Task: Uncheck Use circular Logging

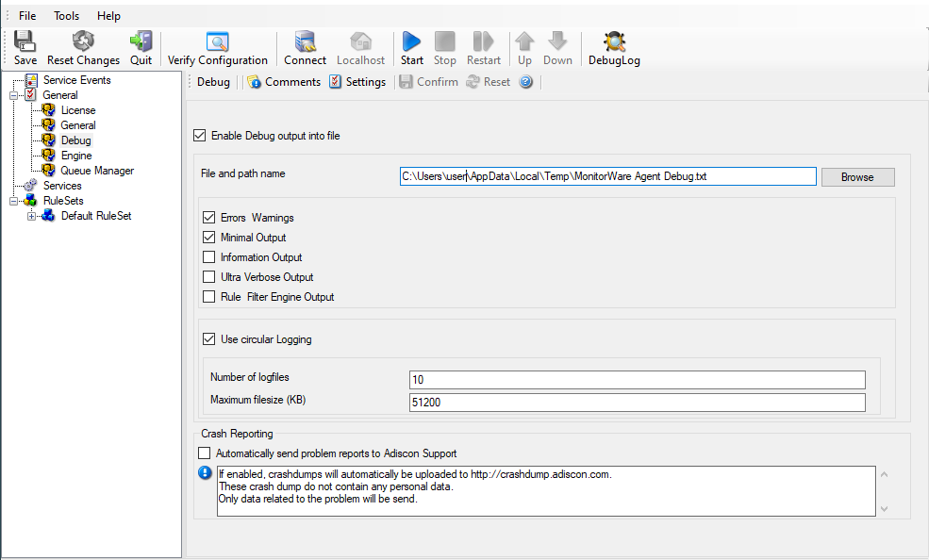Action: 209,339
